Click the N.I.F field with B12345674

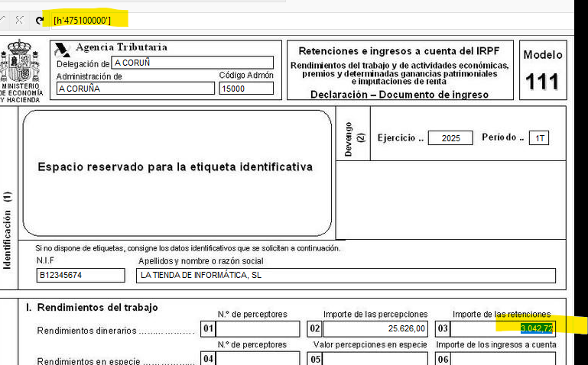(x=80, y=276)
